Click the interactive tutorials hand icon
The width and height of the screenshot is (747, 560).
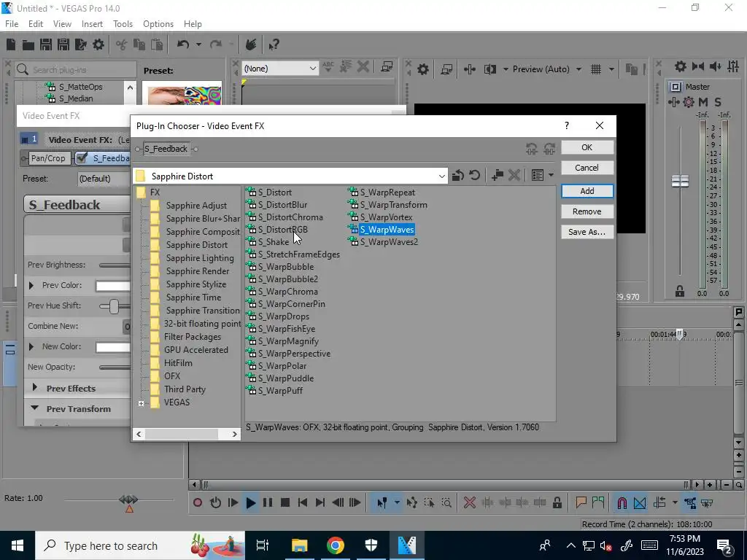click(251, 44)
